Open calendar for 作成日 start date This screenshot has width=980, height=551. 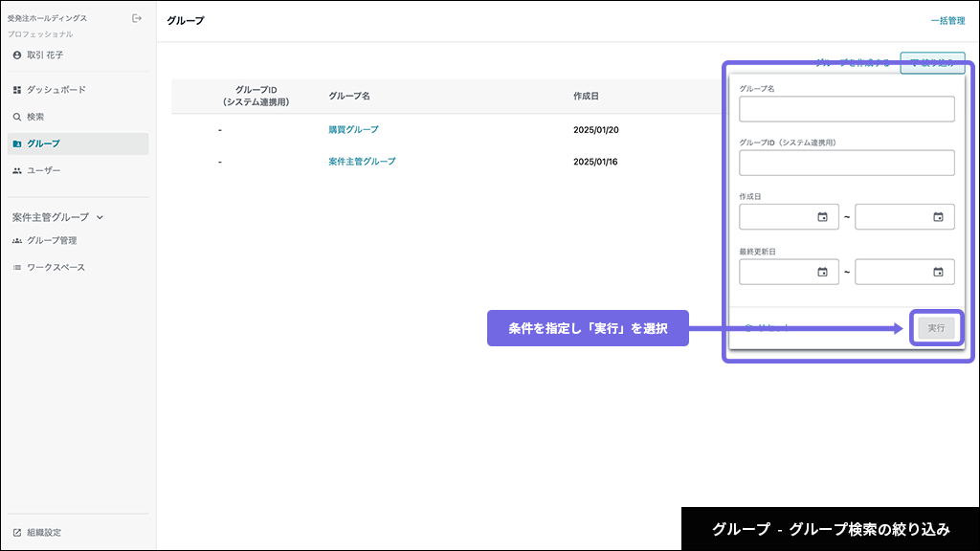822,217
